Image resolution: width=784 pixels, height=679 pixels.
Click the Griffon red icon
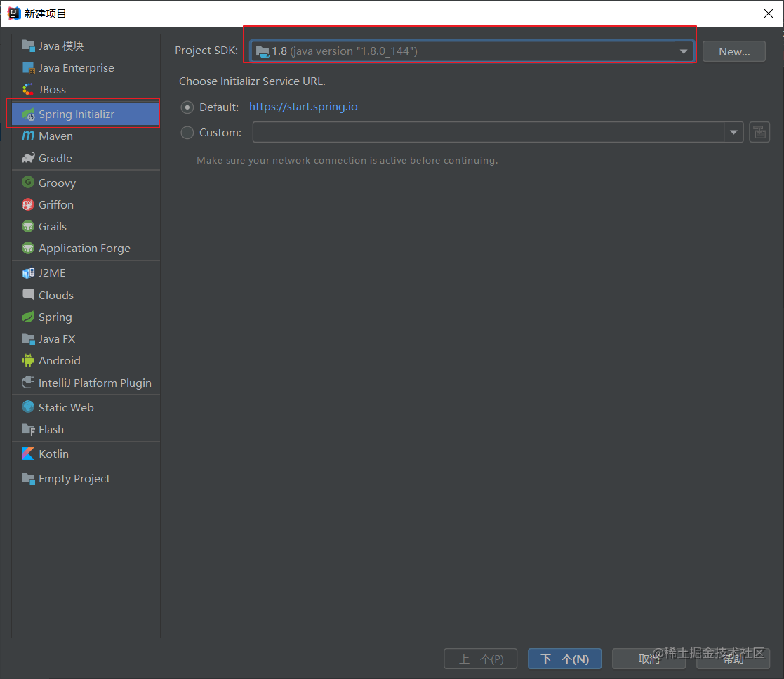[28, 204]
